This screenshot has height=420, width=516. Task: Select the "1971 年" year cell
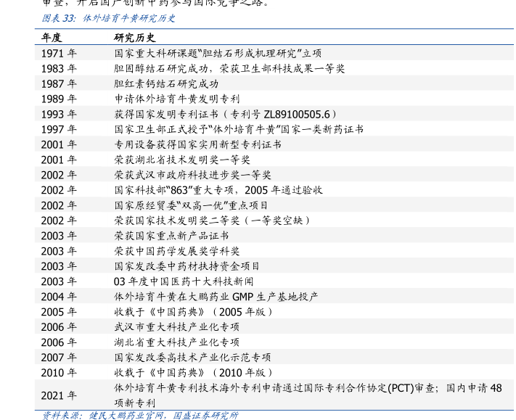(59, 53)
